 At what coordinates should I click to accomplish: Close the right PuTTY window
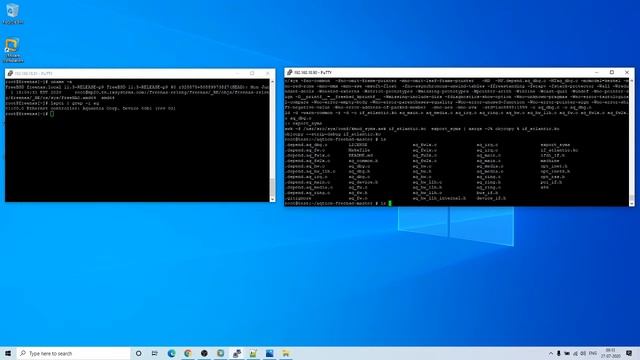coord(627,73)
